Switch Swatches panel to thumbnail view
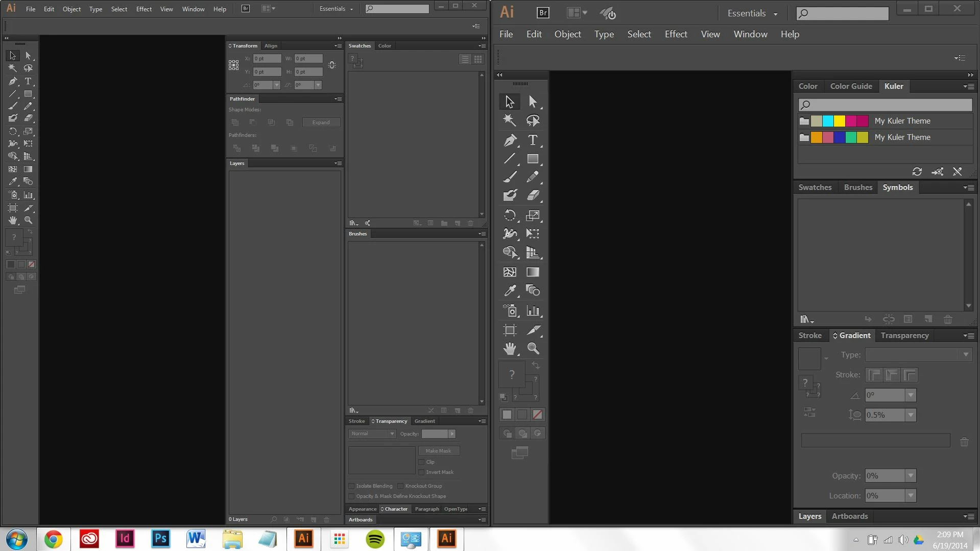Viewport: 980px width, 551px height. (x=478, y=59)
